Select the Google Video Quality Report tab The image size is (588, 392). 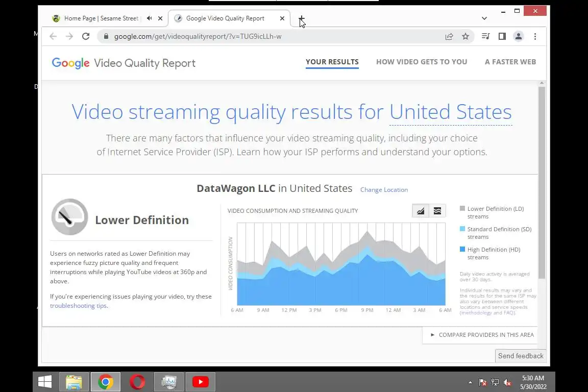pyautogui.click(x=225, y=18)
